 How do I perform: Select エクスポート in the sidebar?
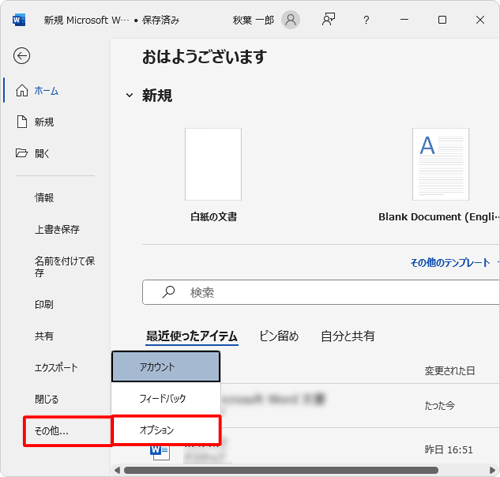[56, 367]
